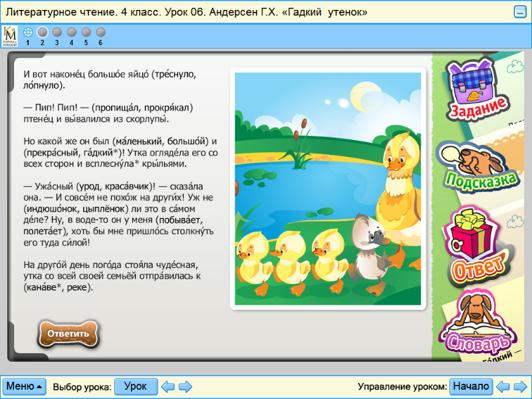The width and height of the screenshot is (532, 399).
Task: Select lesson step 5
Action: click(x=85, y=31)
